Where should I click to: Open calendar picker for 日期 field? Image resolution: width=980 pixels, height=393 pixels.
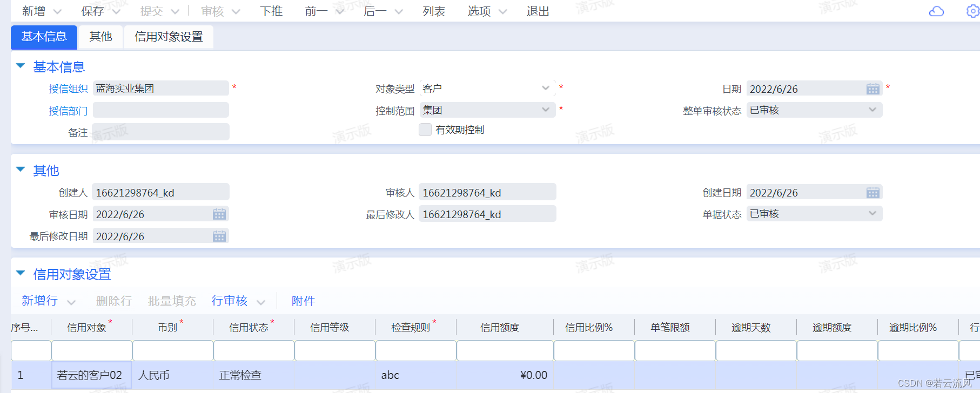872,89
